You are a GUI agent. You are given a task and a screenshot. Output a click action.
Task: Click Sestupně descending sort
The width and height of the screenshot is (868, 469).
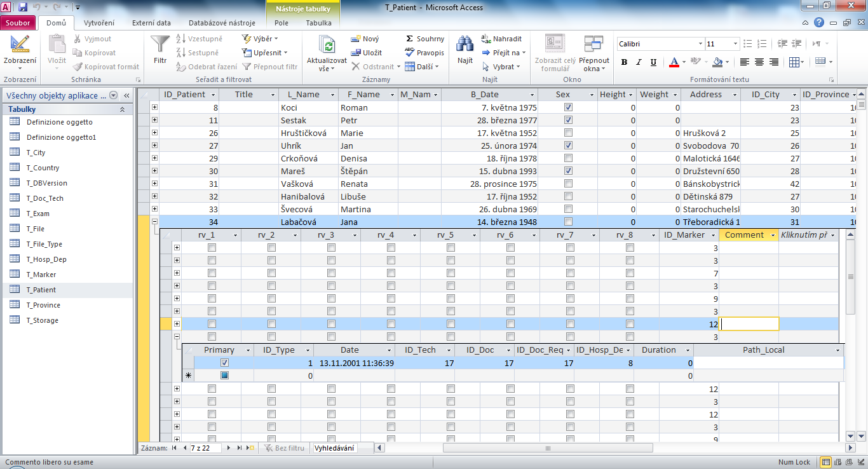tap(197, 53)
